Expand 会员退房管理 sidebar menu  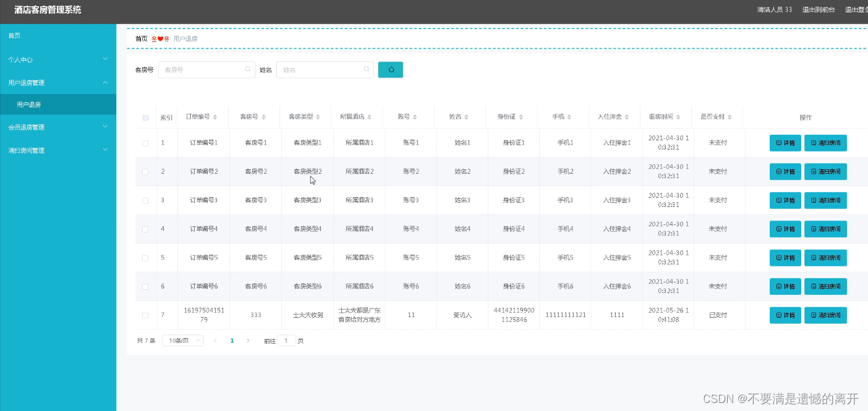(x=58, y=127)
